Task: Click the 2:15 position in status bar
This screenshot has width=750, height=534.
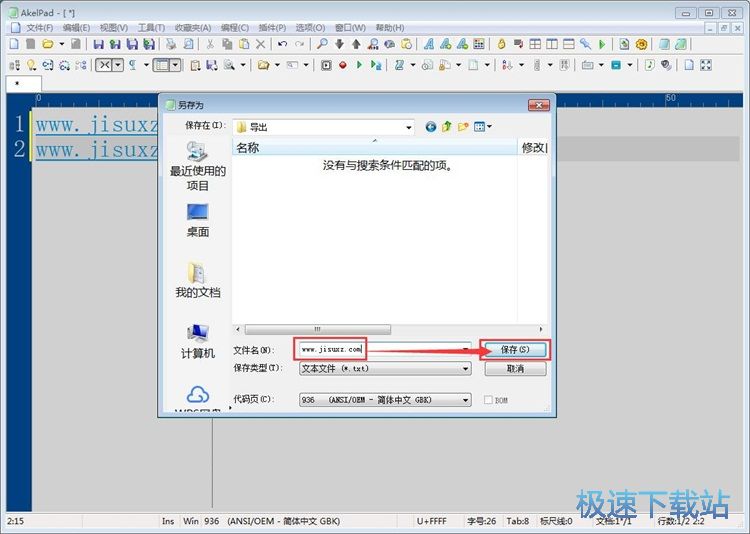Action: click(x=16, y=521)
